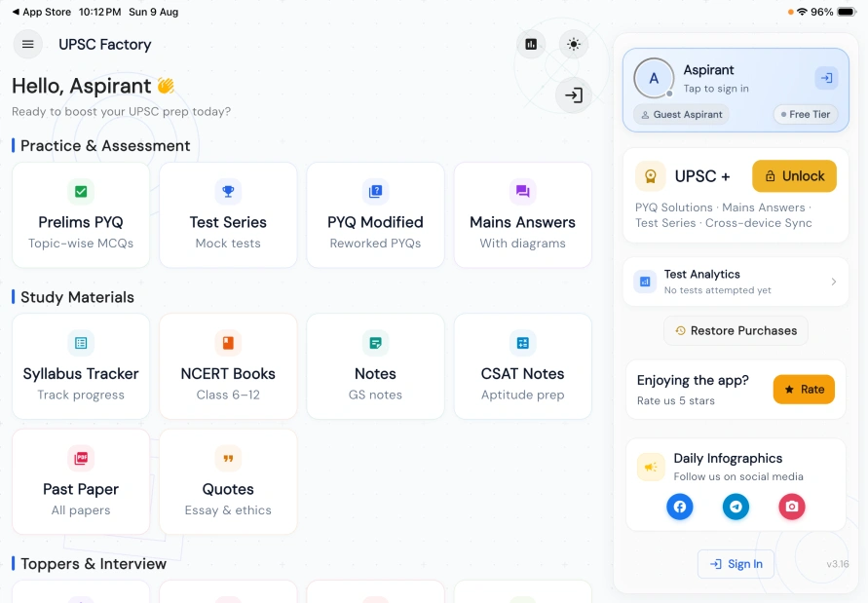Toggle light/dark theme sun icon
Viewport: 868px width, 603px height.
click(x=574, y=44)
